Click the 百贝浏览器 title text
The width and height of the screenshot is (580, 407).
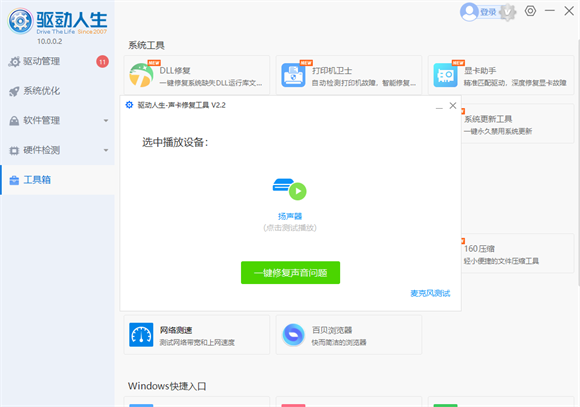tap(332, 330)
